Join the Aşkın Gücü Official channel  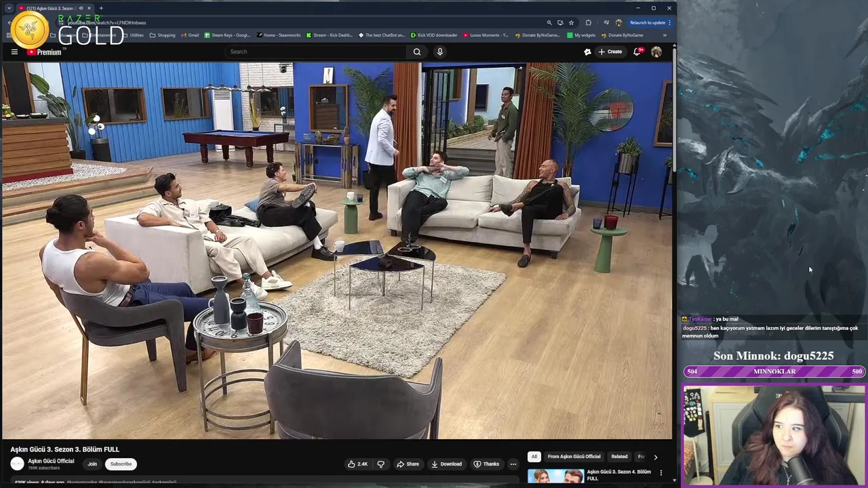point(92,464)
